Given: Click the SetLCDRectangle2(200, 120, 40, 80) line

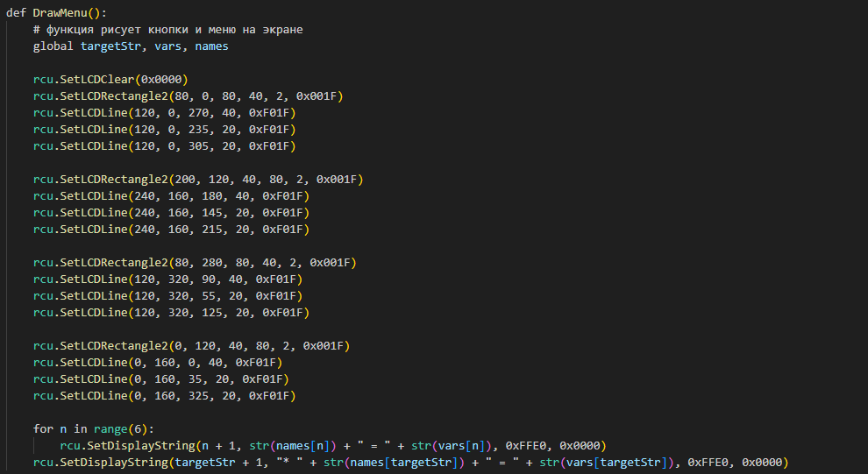Looking at the screenshot, I should click(197, 180).
